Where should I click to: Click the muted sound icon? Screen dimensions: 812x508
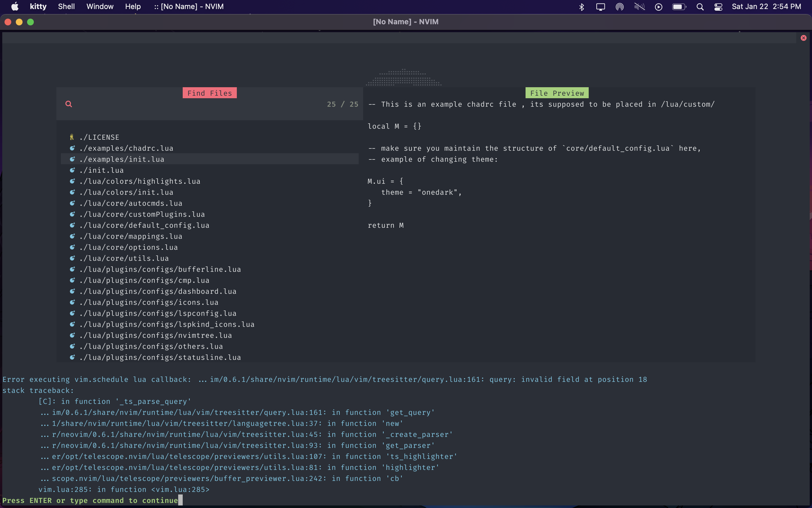639,7
